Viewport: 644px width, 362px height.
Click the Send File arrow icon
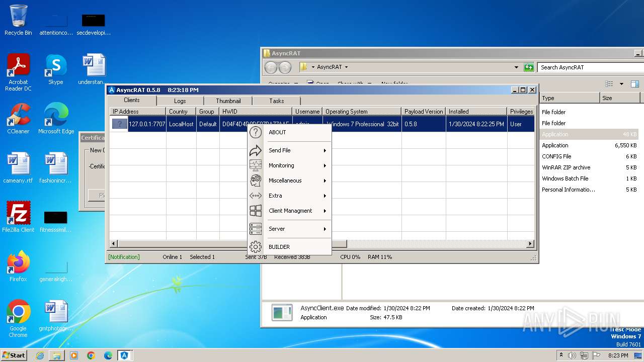coord(256,150)
